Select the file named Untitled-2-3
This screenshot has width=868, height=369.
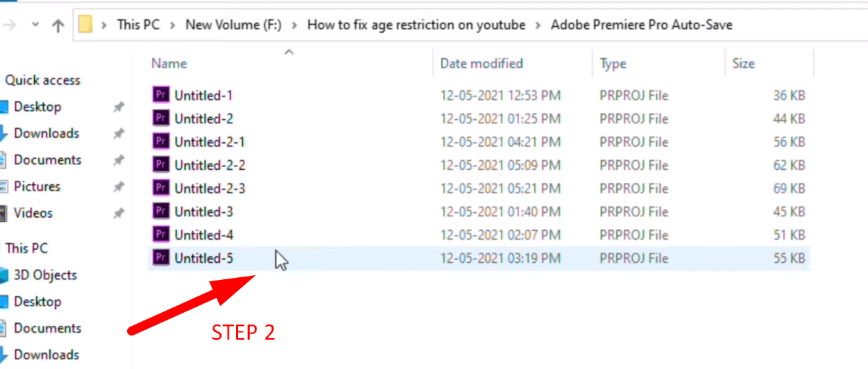pos(210,188)
